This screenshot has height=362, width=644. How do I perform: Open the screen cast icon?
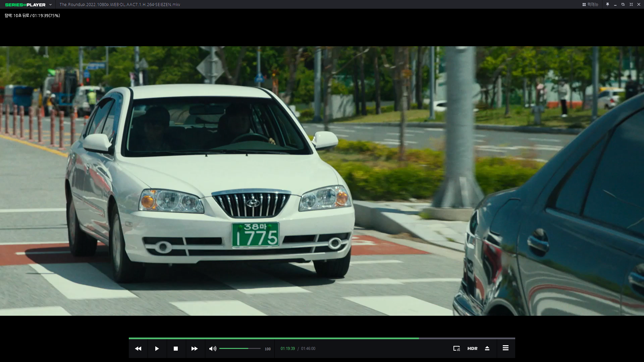457,349
